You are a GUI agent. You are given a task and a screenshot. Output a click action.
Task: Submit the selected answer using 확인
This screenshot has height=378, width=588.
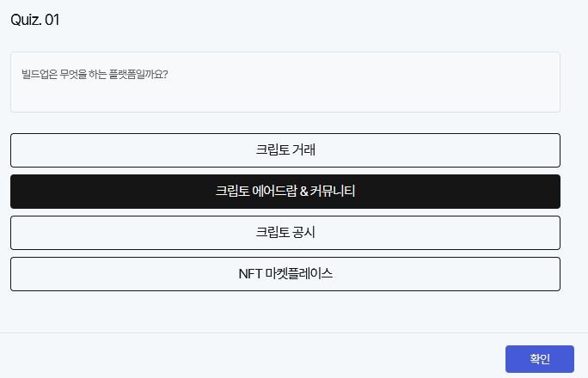pyautogui.click(x=539, y=358)
